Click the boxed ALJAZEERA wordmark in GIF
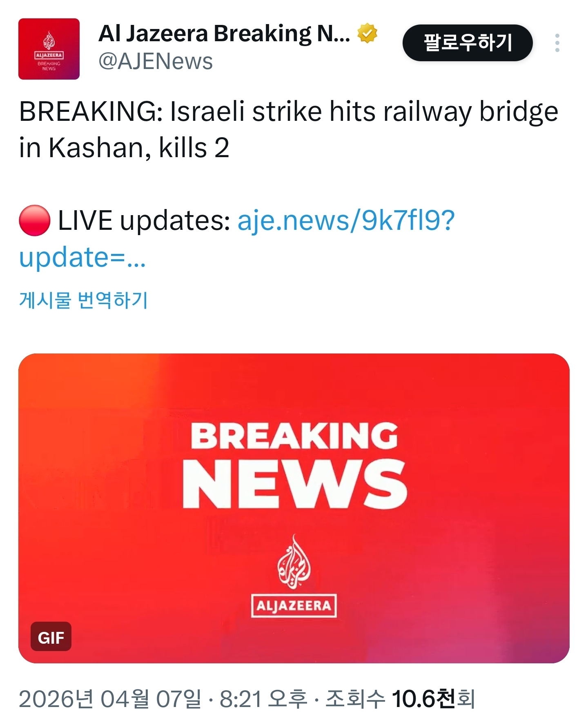Viewport: 588px width, 727px height. (294, 606)
